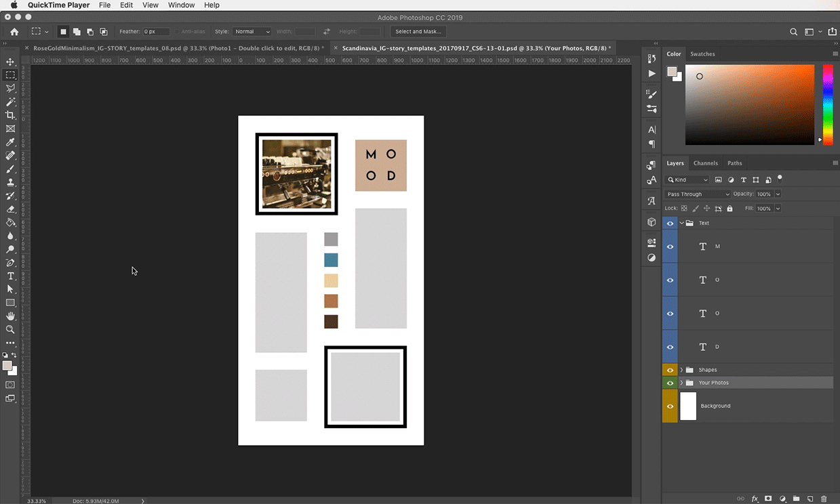840x504 pixels.
Task: Select the Frame tool
Action: (x=10, y=129)
